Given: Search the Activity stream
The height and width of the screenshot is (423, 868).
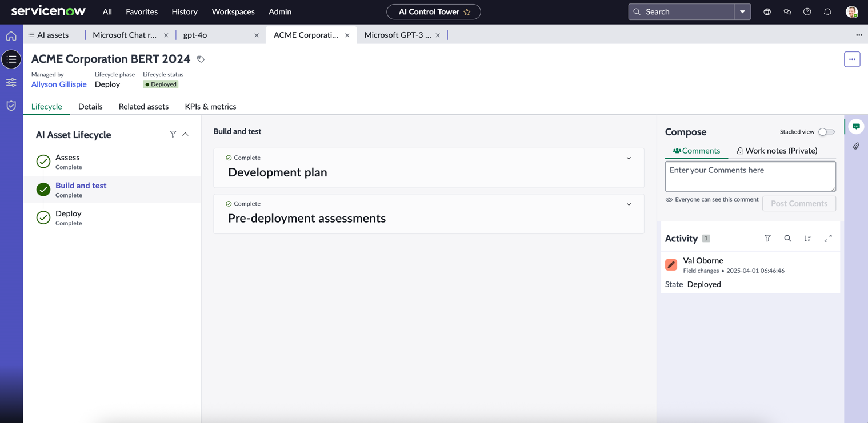Looking at the screenshot, I should point(787,238).
